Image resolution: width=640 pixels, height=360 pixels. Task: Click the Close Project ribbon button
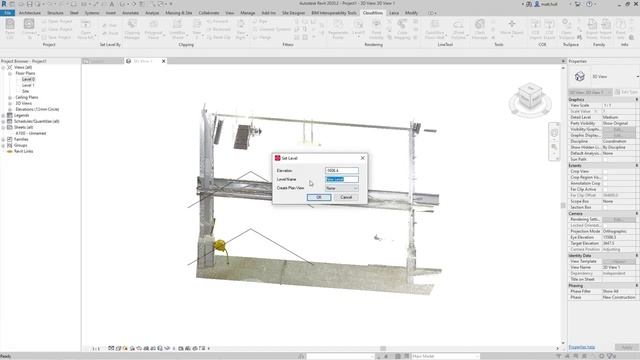click(x=57, y=29)
